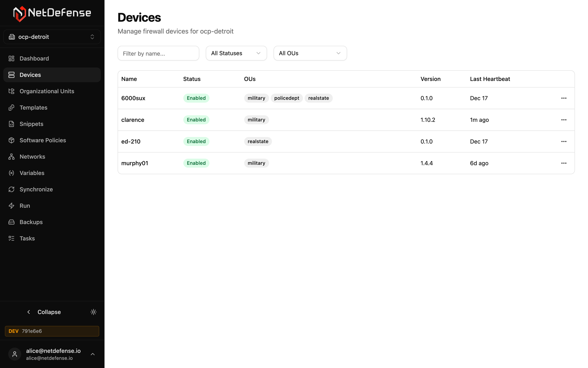This screenshot has height=368, width=588.
Task: Click the Collapse left chevron icon
Action: [29, 312]
